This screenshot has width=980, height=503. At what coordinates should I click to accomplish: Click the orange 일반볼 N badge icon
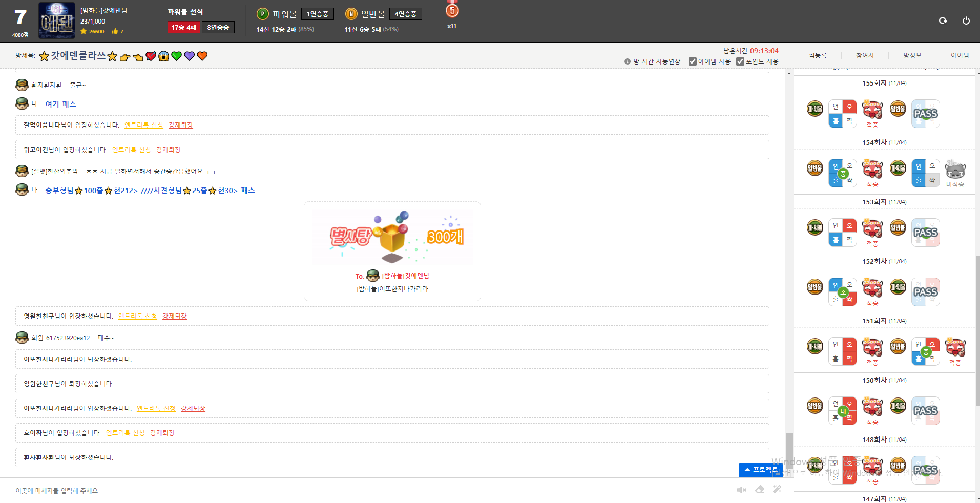coord(351,14)
